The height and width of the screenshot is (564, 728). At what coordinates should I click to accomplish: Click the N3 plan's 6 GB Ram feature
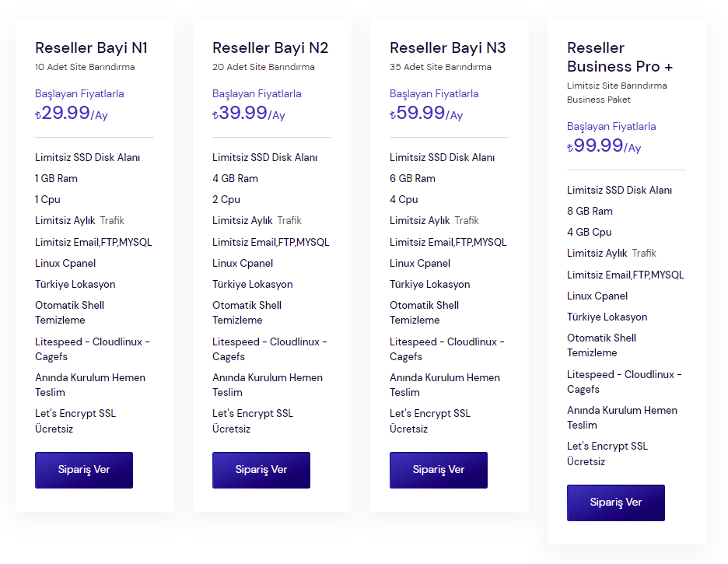[x=412, y=178]
